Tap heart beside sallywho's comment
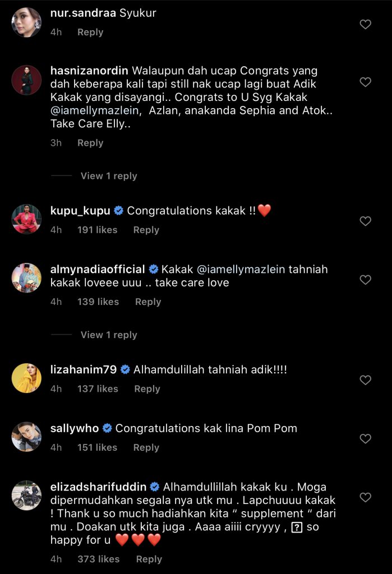 [x=365, y=439]
